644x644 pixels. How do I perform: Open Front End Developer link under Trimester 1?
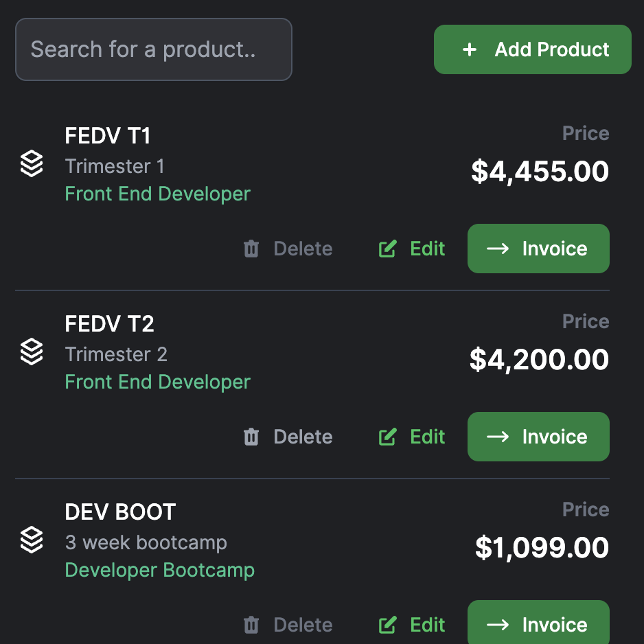[158, 194]
